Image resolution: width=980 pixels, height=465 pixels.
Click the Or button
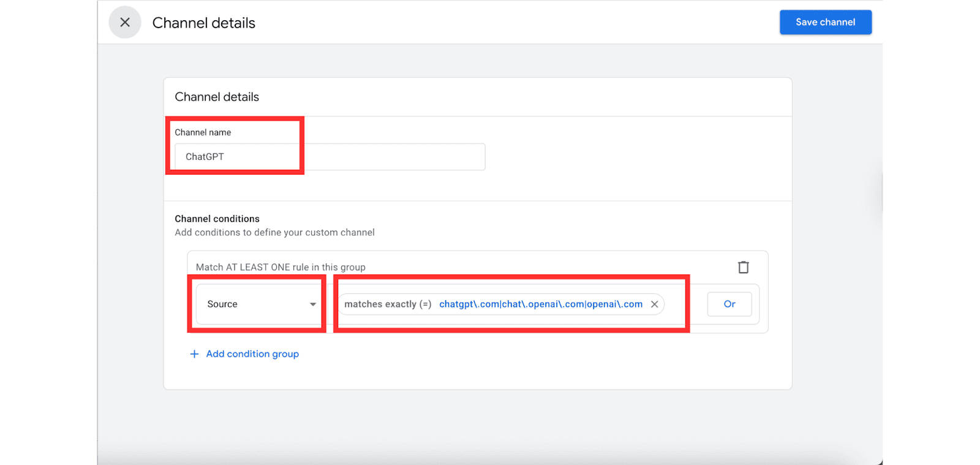click(729, 304)
